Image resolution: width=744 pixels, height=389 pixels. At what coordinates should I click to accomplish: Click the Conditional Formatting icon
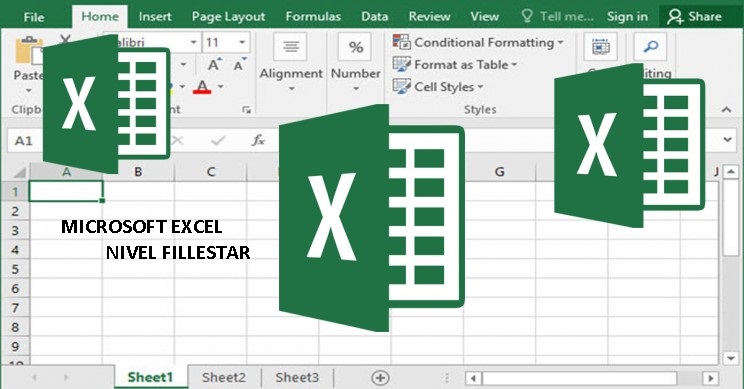pos(401,42)
